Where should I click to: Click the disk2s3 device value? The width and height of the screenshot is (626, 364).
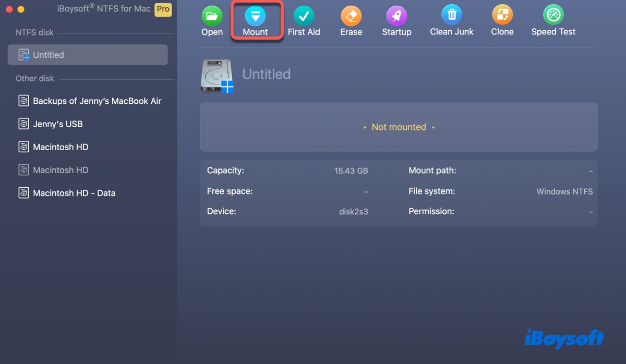353,212
